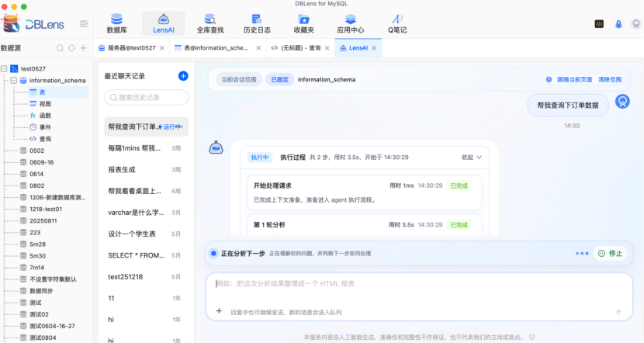Screen dimensions: 644x343
Task: Select the 20250811 database
Action: coord(43,220)
